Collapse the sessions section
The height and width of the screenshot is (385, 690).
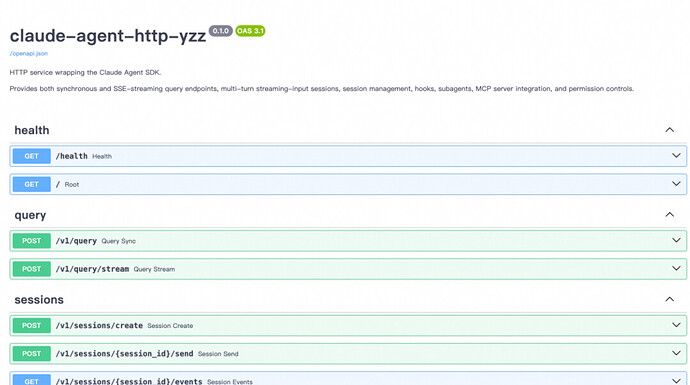click(669, 300)
